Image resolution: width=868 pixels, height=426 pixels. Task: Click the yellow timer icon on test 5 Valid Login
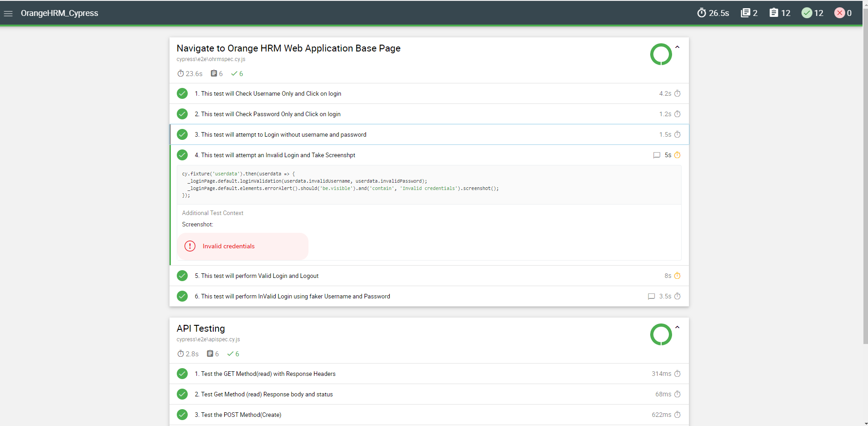pyautogui.click(x=678, y=276)
